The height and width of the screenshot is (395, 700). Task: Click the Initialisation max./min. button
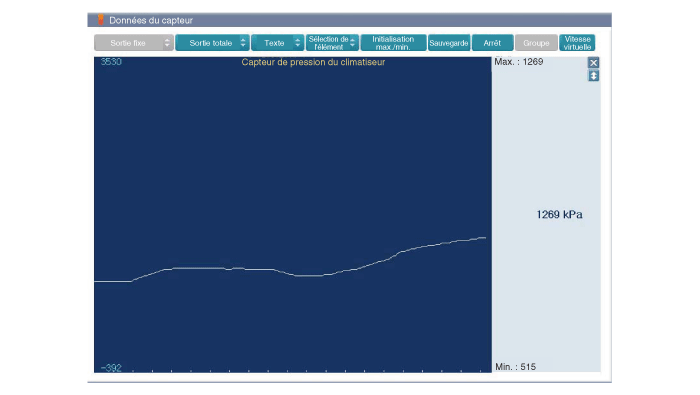393,43
